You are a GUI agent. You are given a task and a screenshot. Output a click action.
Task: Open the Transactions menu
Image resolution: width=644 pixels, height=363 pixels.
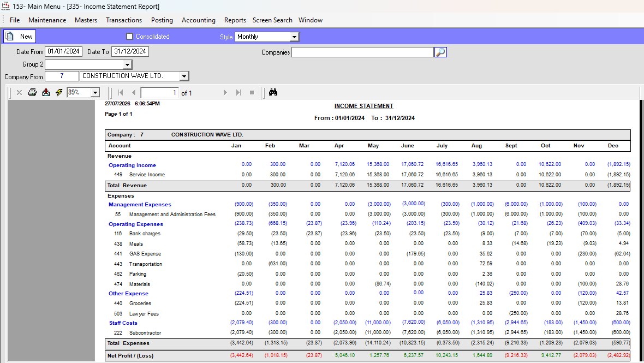(x=124, y=20)
